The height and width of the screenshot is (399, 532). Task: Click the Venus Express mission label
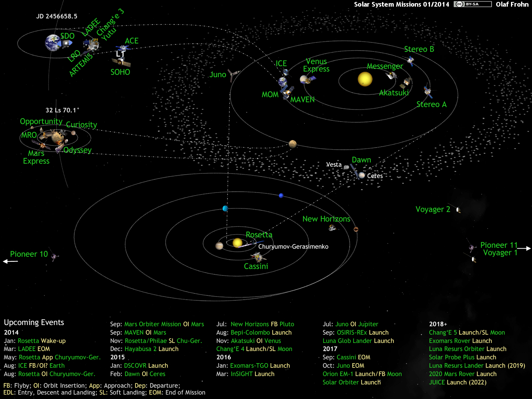(316, 65)
